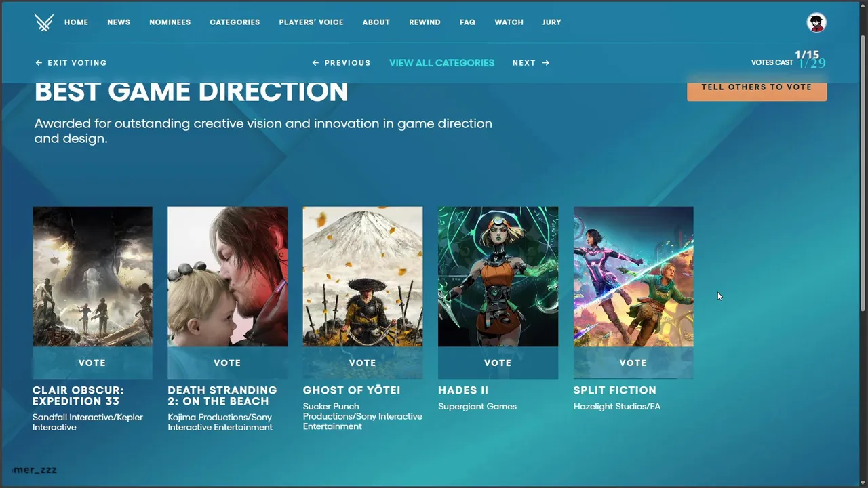Click the VOTES CAST counter

point(789,60)
